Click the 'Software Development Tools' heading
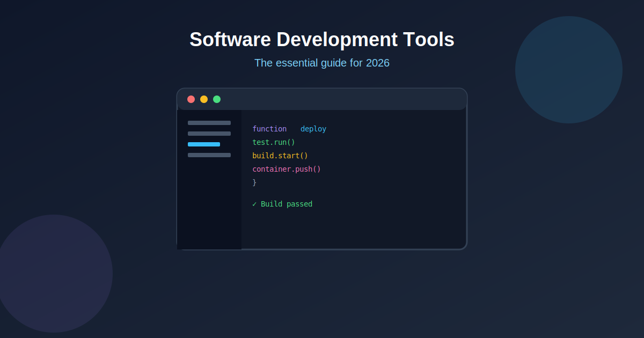Screen dimensions: 644x338 coord(322,40)
